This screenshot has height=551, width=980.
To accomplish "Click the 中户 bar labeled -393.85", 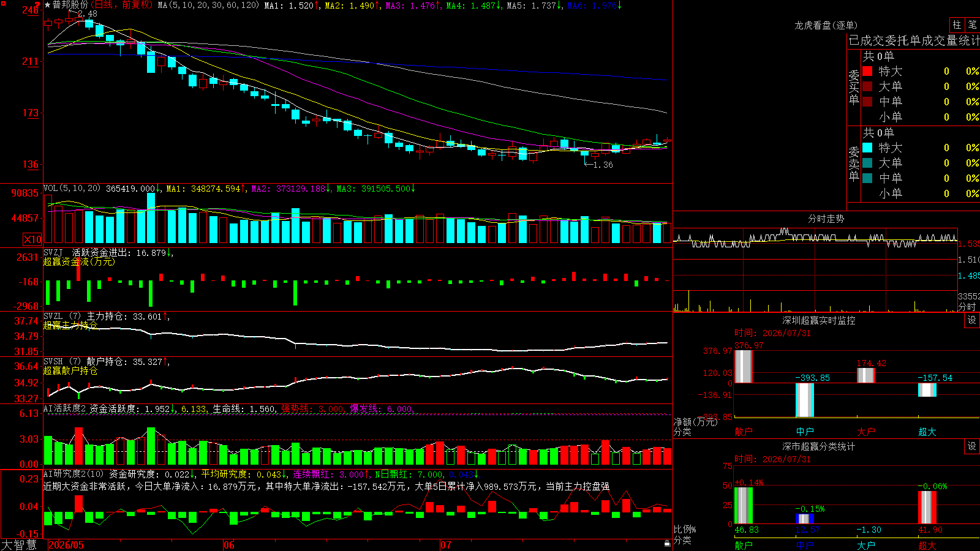I will [805, 400].
